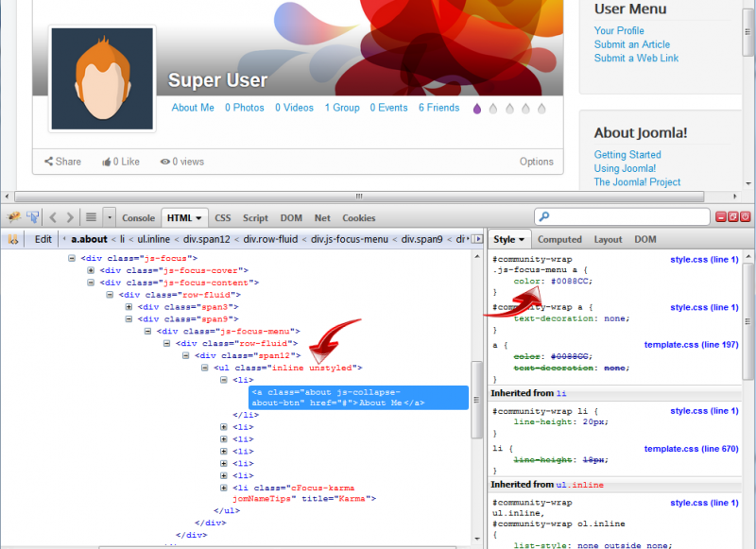The width and height of the screenshot is (756, 549).
Task: Expand the li cFocus-karma node
Action: pyautogui.click(x=224, y=488)
